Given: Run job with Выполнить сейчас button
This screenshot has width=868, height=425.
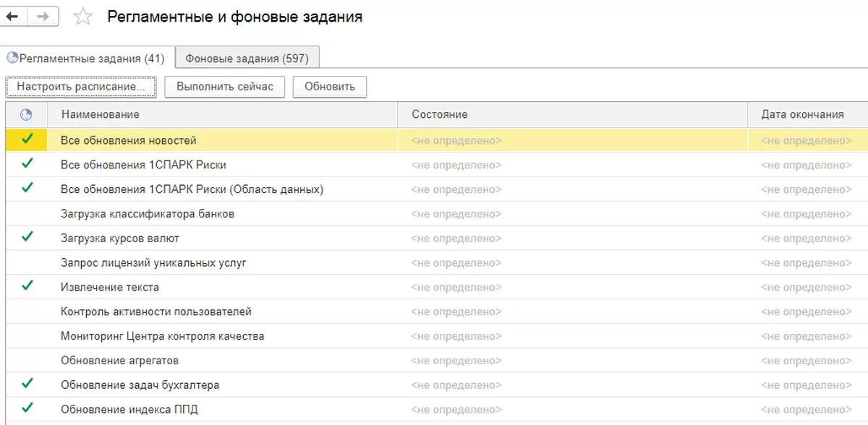Looking at the screenshot, I should point(225,87).
